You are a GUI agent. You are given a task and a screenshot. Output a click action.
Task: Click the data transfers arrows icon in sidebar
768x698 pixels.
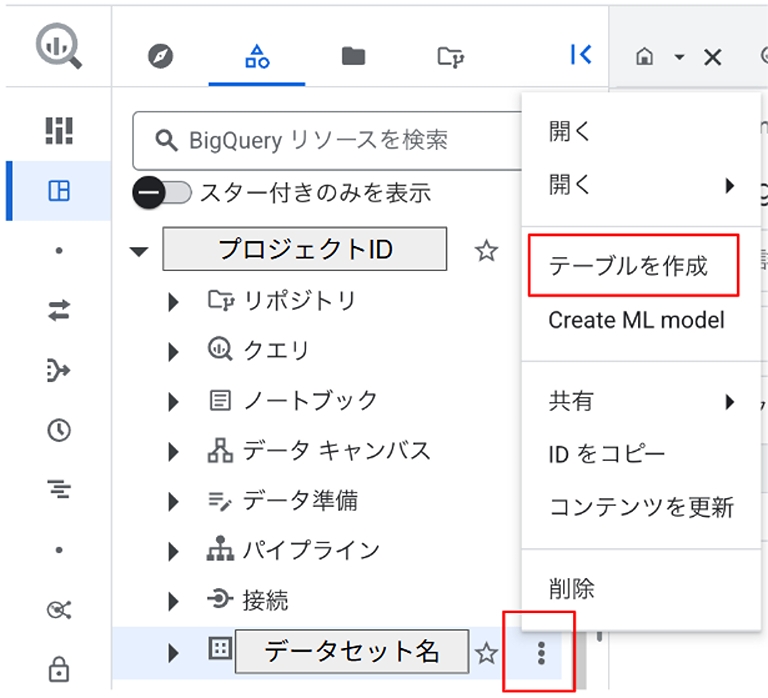click(59, 311)
